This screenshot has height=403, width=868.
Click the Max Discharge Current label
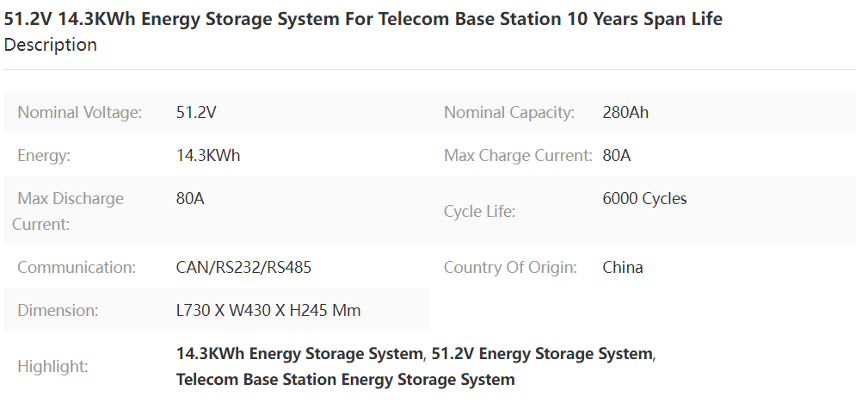coord(68,211)
